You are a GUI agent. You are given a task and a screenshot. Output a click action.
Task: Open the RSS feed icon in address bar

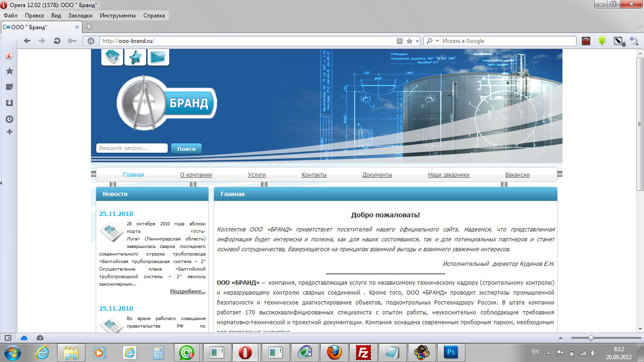pos(400,41)
